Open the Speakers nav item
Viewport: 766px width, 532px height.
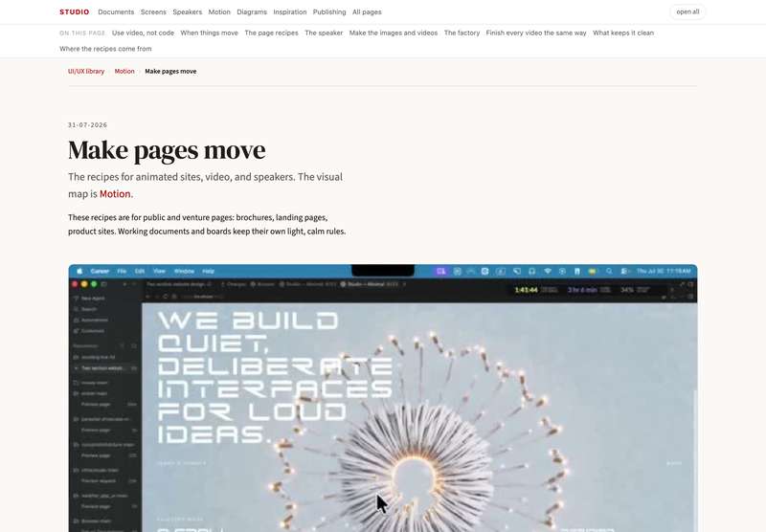[x=187, y=11]
